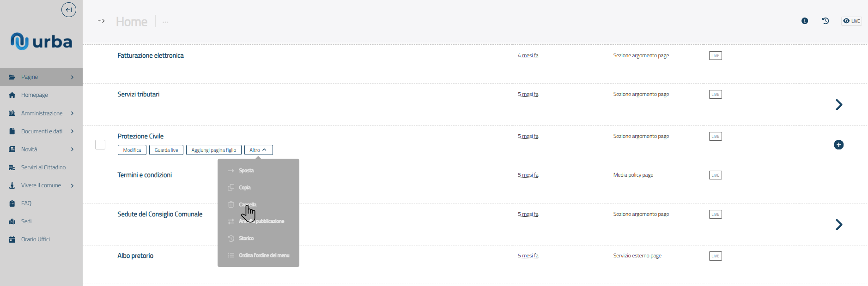Collapse the sidebar with the arrow icon
This screenshot has height=286, width=868.
pyautogui.click(x=69, y=10)
